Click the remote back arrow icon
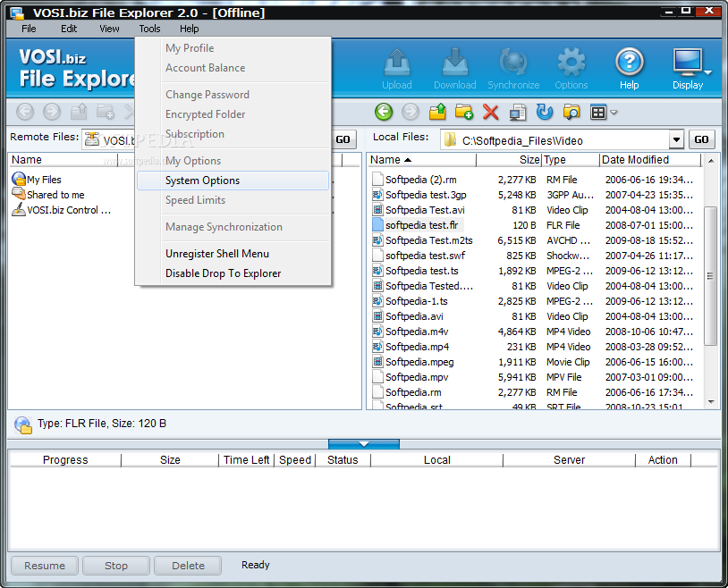728x588 pixels. click(x=25, y=112)
